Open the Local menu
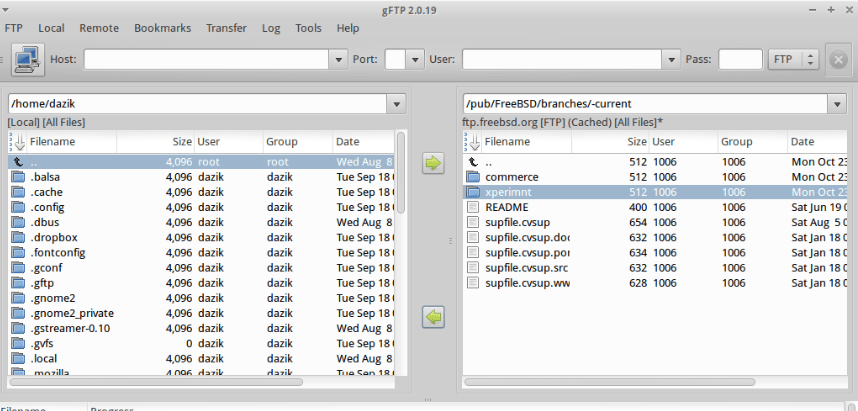858x411 pixels. point(51,28)
